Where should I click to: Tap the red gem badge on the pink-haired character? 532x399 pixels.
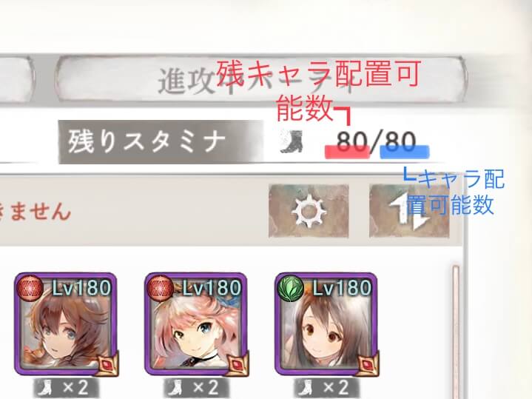238,365
